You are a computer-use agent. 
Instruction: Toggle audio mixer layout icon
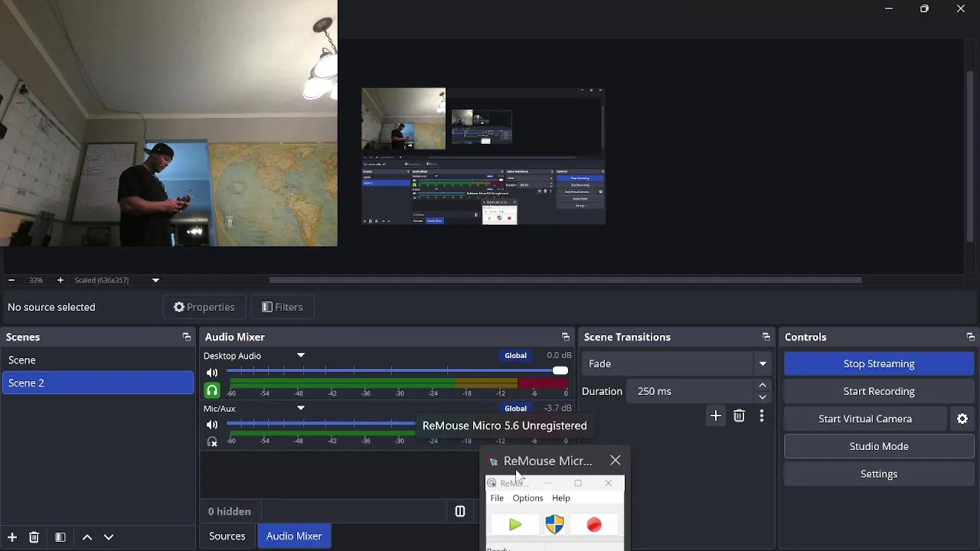pos(460,512)
